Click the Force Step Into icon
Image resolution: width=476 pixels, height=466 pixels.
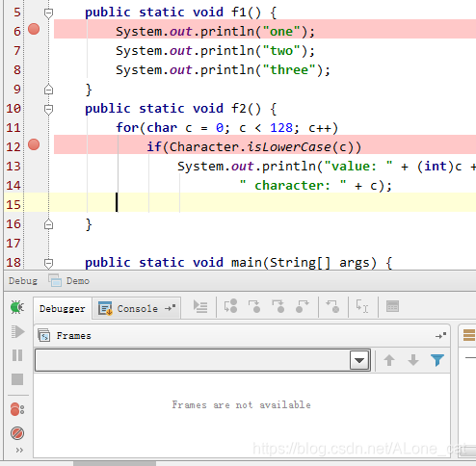278,306
